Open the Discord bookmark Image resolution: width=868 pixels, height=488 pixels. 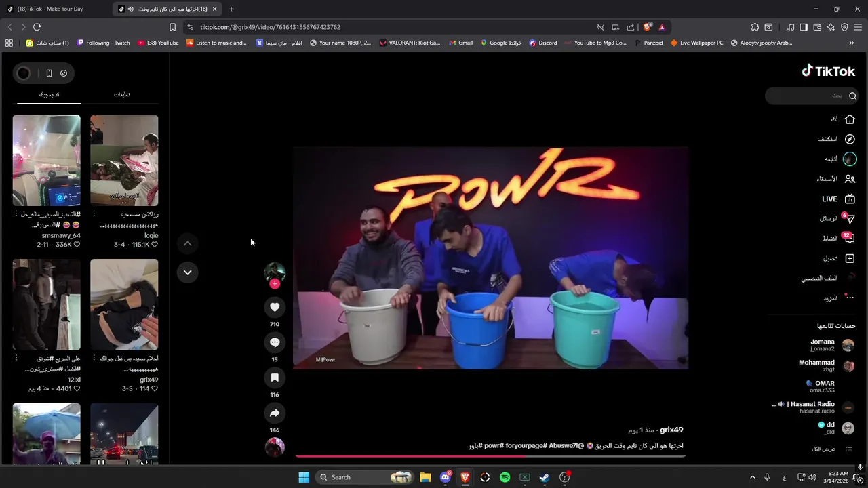click(542, 43)
